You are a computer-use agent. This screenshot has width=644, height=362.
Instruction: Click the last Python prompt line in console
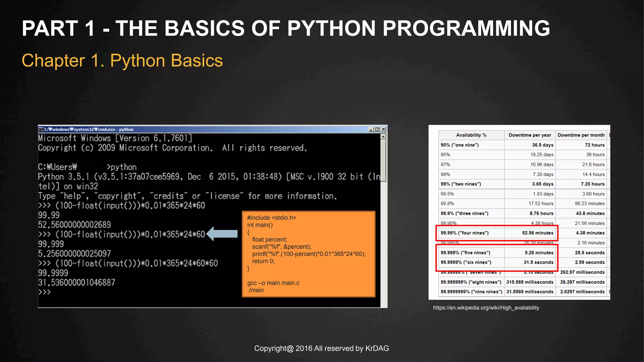click(x=45, y=292)
